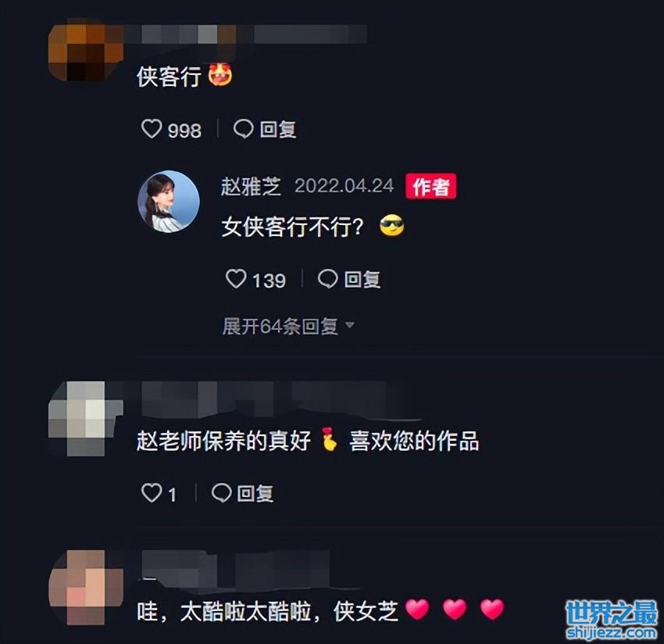The image size is (664, 644).
Task: Click reply bubble icon under 侠客行 comment
Action: pyautogui.click(x=244, y=129)
